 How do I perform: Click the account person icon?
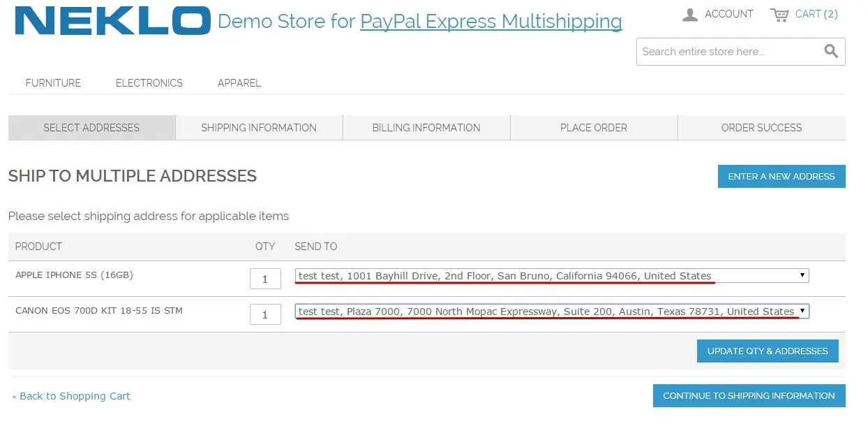point(690,15)
